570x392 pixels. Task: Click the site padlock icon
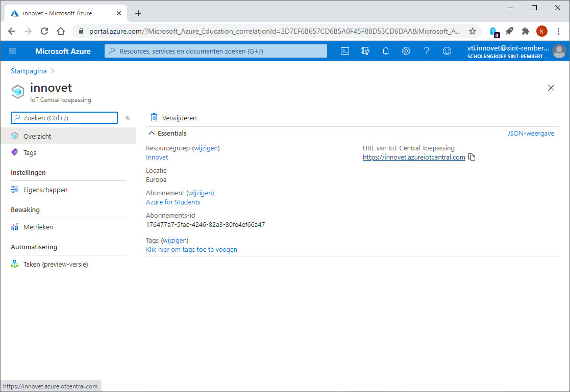[x=81, y=31]
